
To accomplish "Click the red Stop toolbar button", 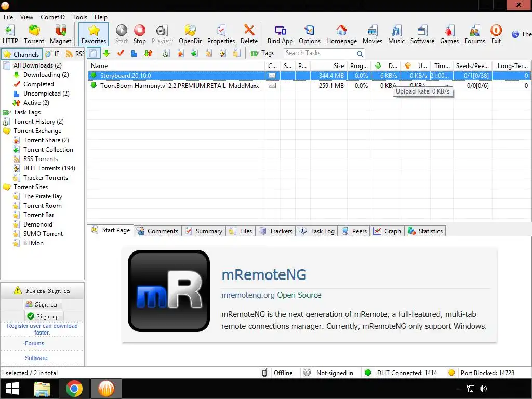I will coord(139,34).
